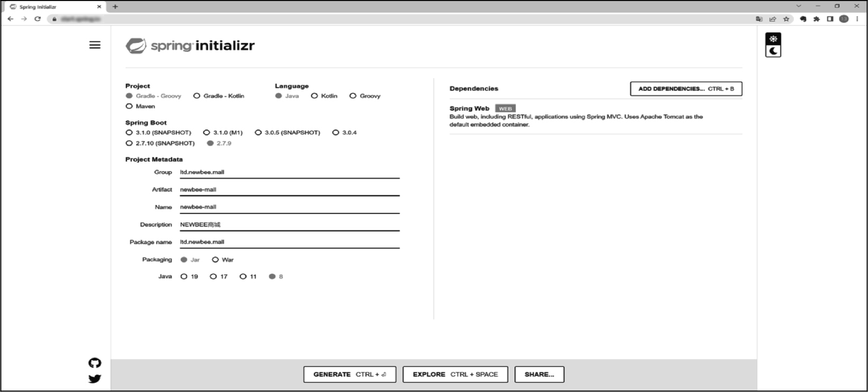This screenshot has width=868, height=392.
Task: Click the SHARE button
Action: click(539, 375)
